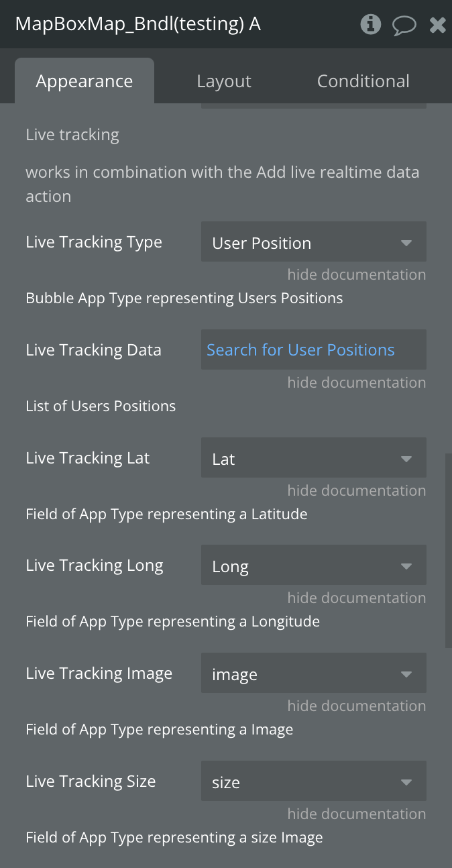Hide documentation under Live Tracking Long
This screenshot has width=452, height=868.
[357, 598]
